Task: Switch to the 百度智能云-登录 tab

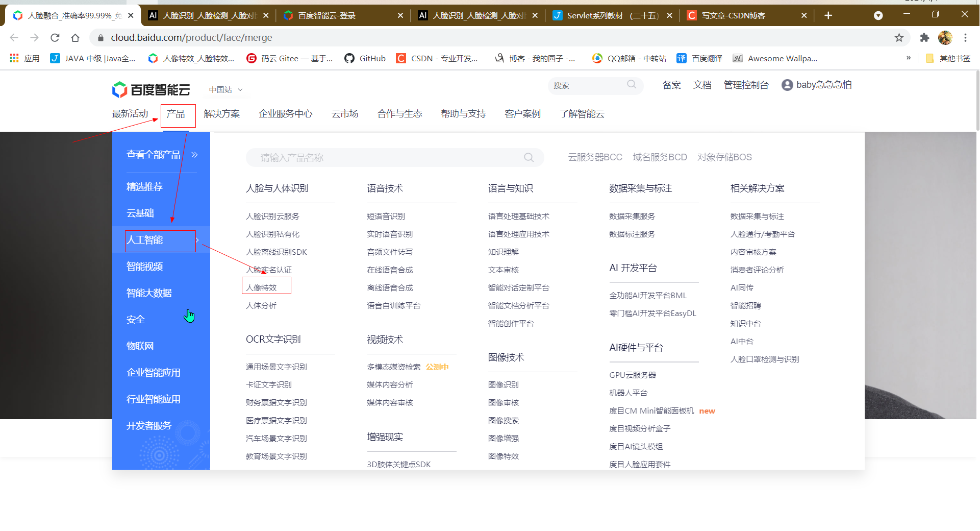Action: 343,15
